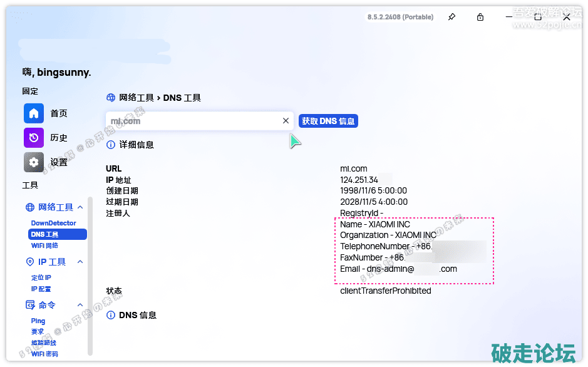Click the globe icon beside 网络工具 breadcrumb

coord(111,98)
